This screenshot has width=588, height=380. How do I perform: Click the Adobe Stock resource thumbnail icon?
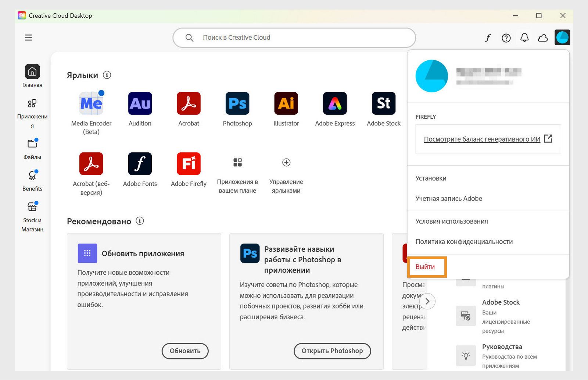466,316
